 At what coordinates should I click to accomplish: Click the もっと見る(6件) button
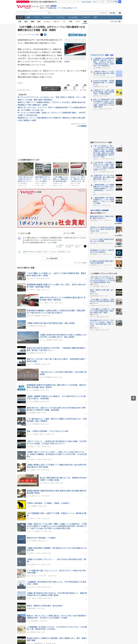[52, 258]
